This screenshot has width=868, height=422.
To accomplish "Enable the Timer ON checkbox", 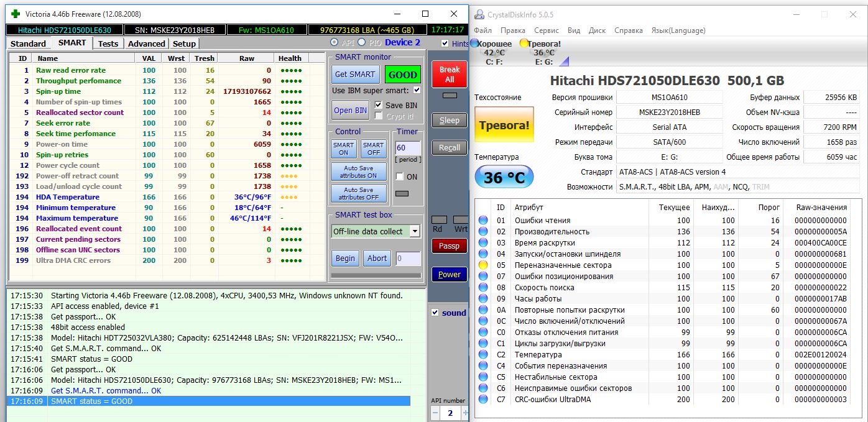I will pos(399,177).
